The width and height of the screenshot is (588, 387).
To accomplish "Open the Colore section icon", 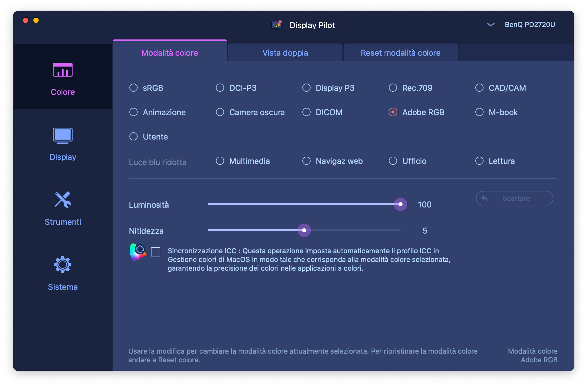I will [63, 70].
